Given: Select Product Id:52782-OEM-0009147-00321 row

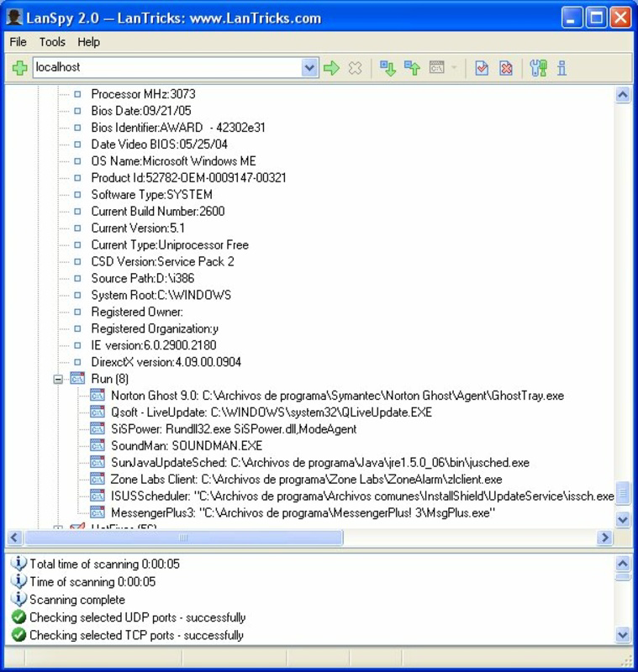Looking at the screenshot, I should (188, 177).
